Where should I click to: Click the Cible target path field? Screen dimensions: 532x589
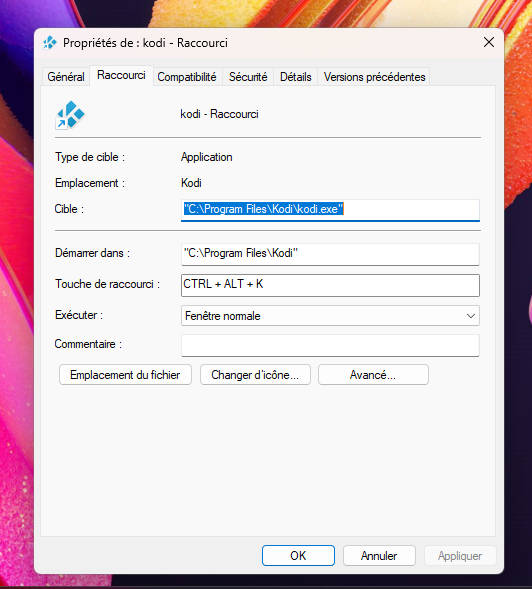point(330,210)
